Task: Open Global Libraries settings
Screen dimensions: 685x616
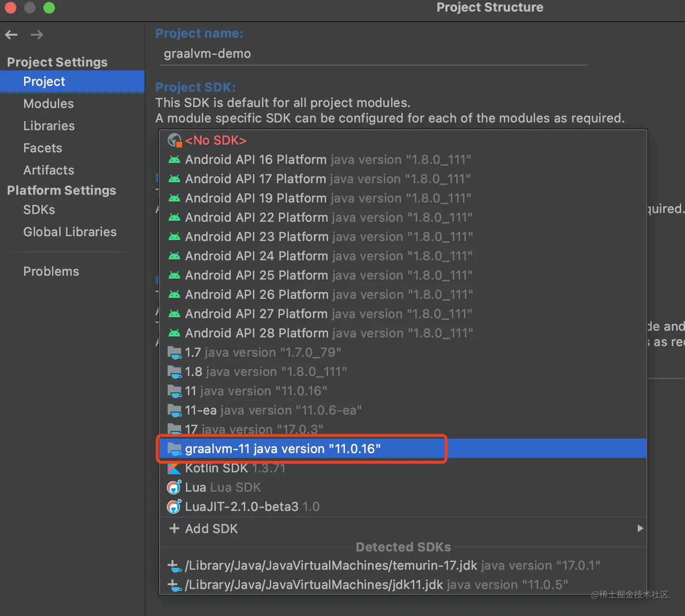Action: click(x=72, y=232)
